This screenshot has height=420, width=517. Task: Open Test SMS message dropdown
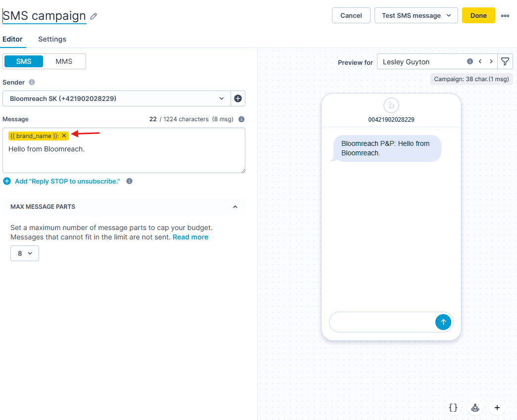click(416, 15)
